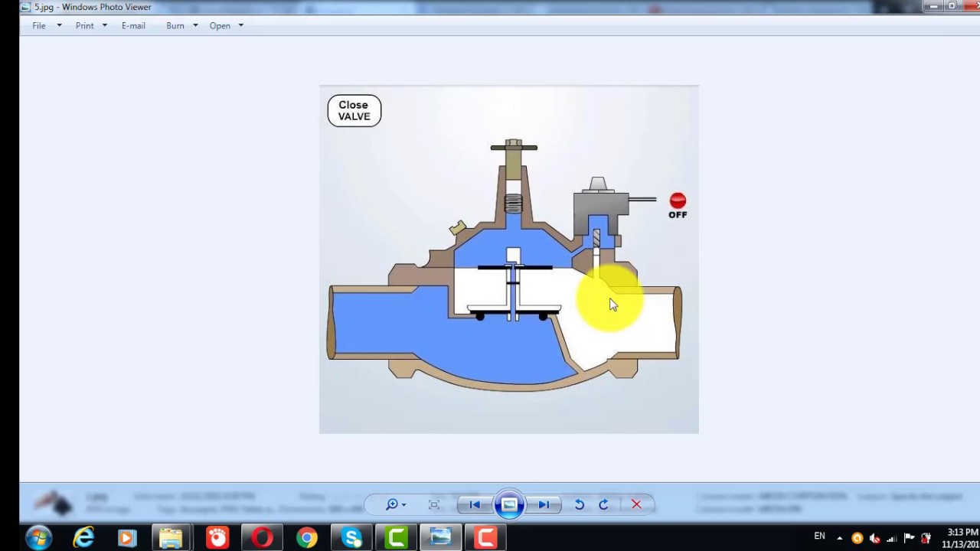Launch Opera from the taskbar
This screenshot has height=551, width=980.
[262, 538]
